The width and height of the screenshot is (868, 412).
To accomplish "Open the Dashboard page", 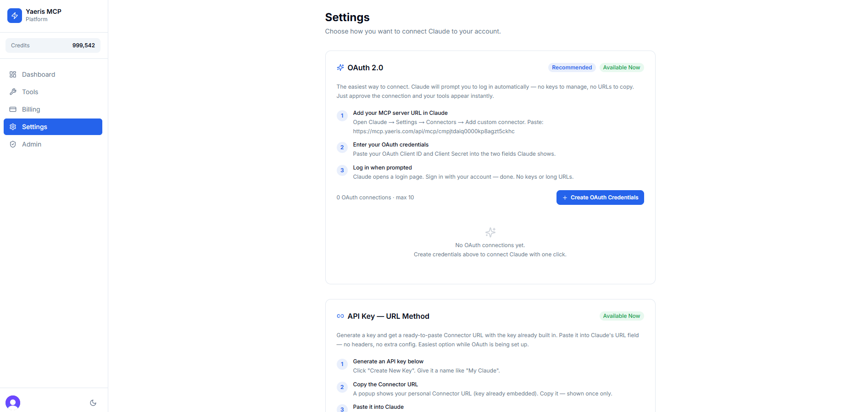I will (x=53, y=74).
